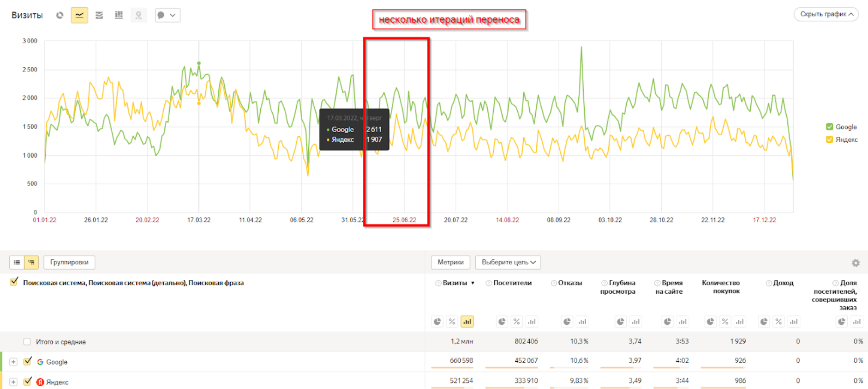
Task: Show Визиты as bar chart
Action: pyautogui.click(x=467, y=322)
